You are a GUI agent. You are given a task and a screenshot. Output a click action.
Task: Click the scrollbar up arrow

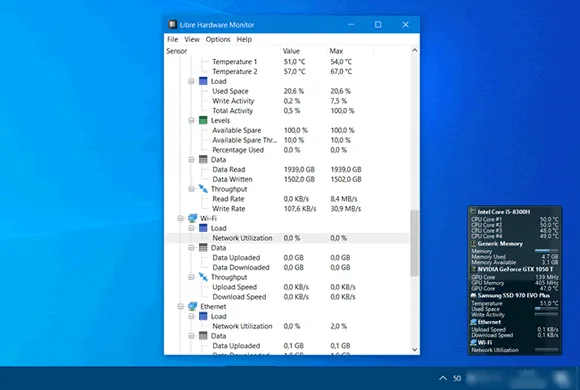tap(415, 50)
